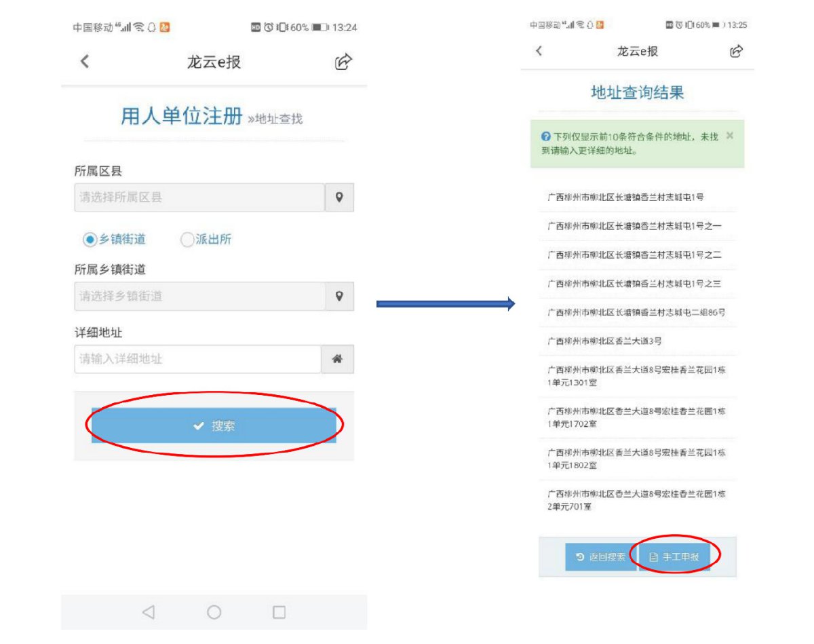Tap the 地址查询结果 heading

coord(638,93)
